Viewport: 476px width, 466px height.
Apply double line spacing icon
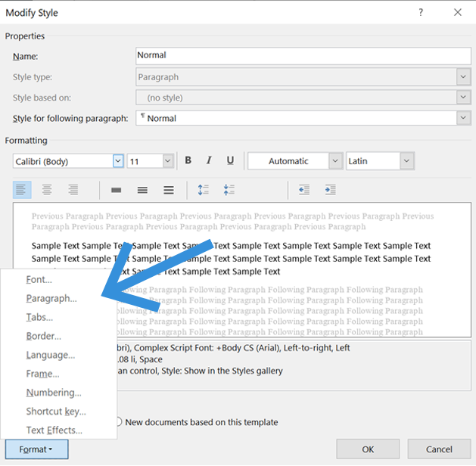[168, 190]
